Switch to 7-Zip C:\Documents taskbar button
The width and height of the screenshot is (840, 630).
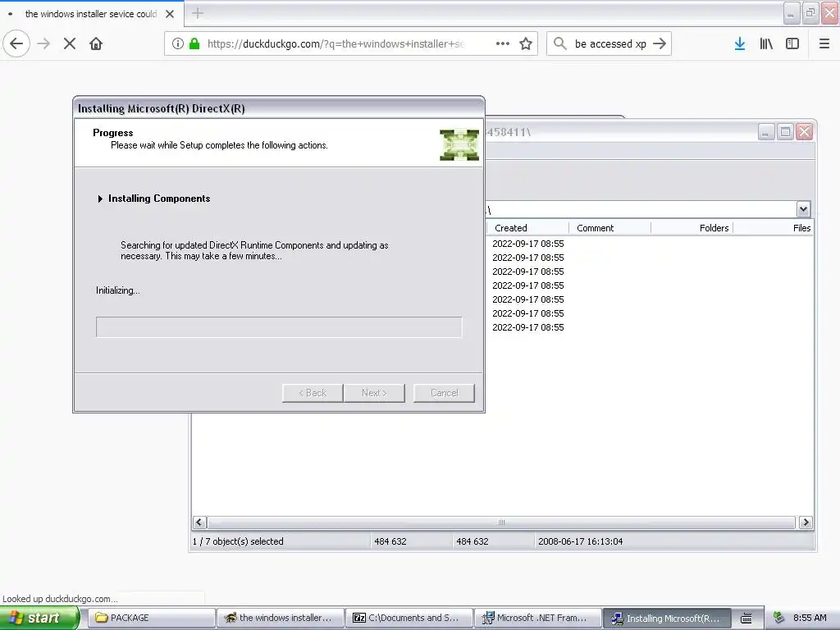(x=409, y=618)
